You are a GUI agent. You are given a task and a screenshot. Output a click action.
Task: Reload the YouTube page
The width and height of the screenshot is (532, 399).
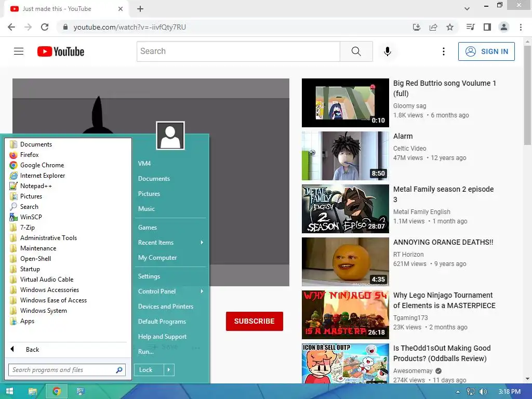pyautogui.click(x=45, y=27)
